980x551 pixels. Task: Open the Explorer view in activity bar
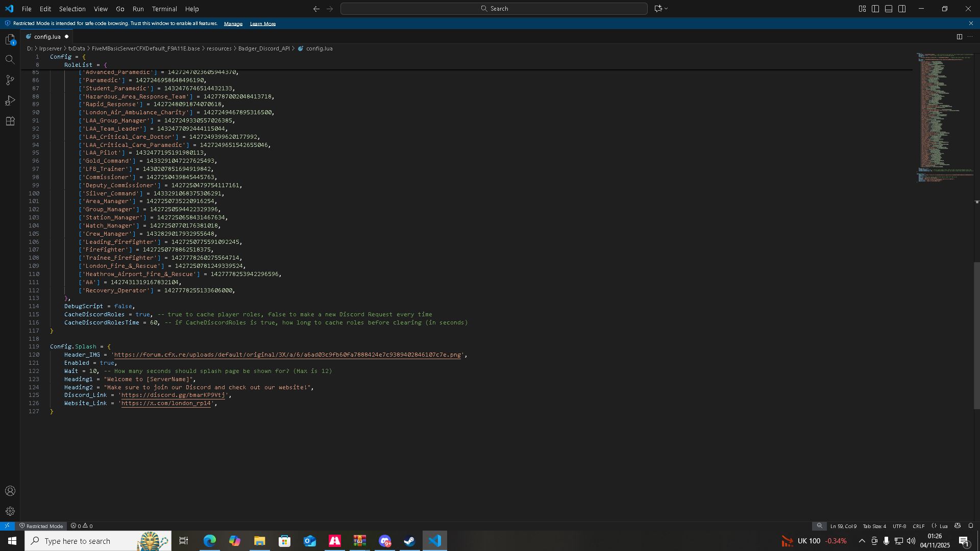(10, 39)
